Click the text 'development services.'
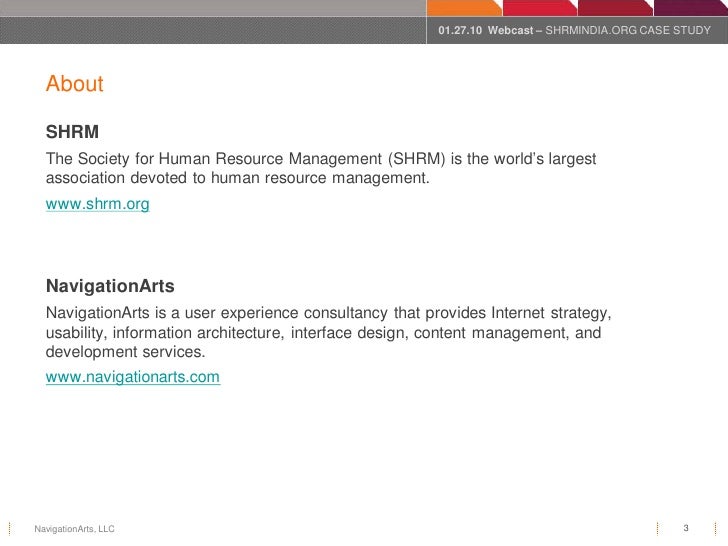 [x=125, y=352]
